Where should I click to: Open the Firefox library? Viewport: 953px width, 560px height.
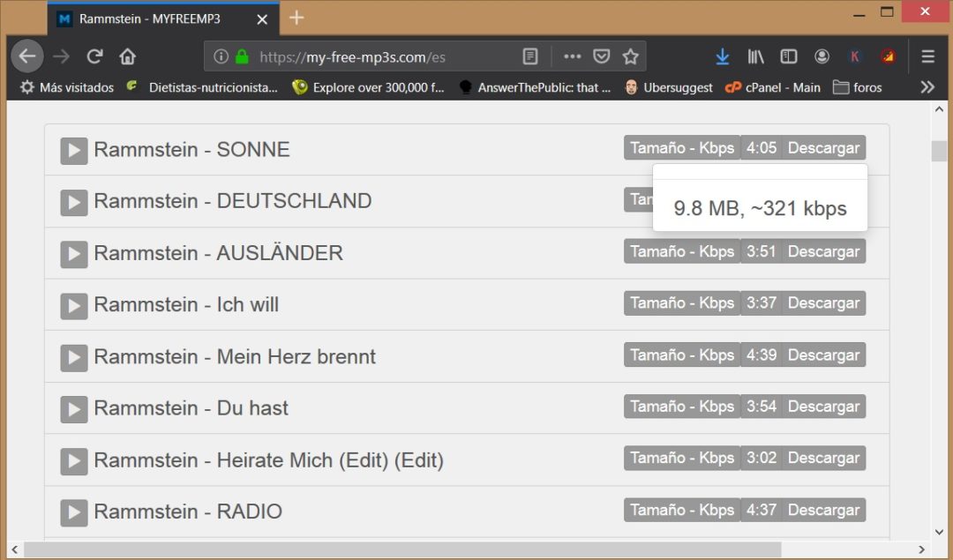[755, 56]
